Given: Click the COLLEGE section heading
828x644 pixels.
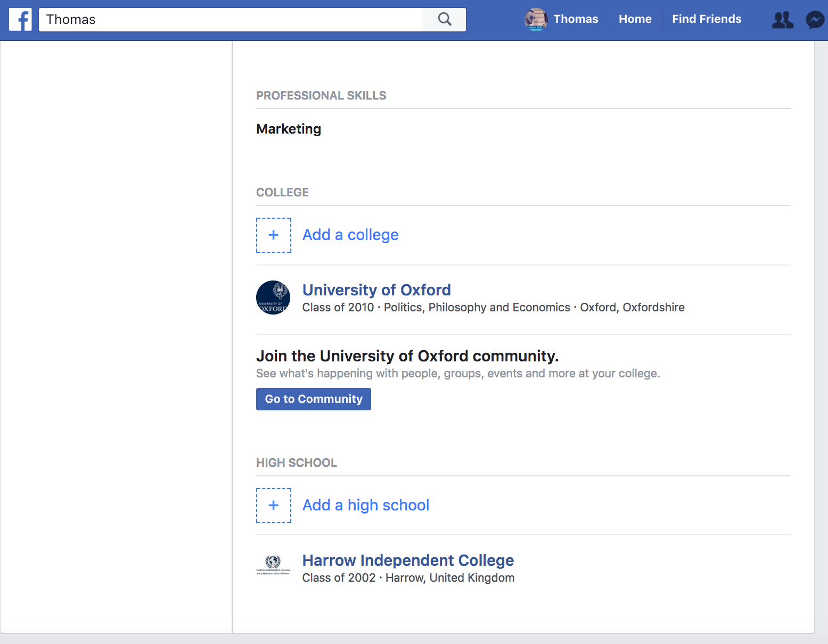Looking at the screenshot, I should click(x=282, y=193).
